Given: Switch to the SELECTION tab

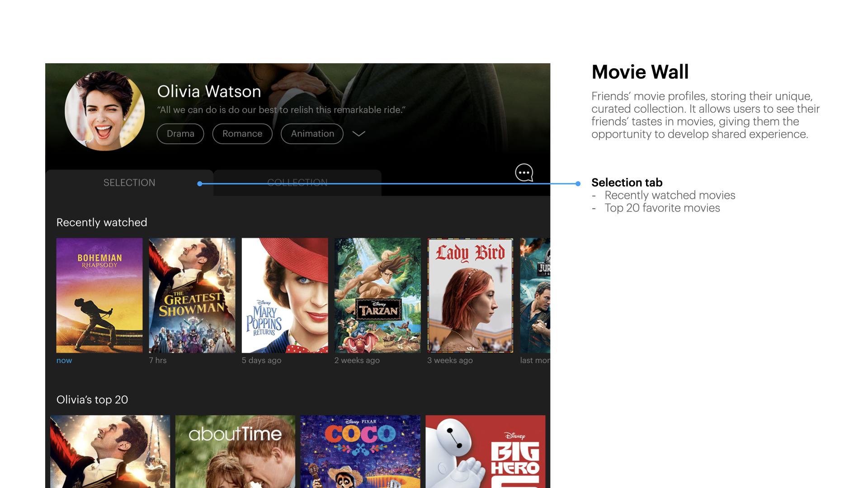Looking at the screenshot, I should tap(129, 183).
